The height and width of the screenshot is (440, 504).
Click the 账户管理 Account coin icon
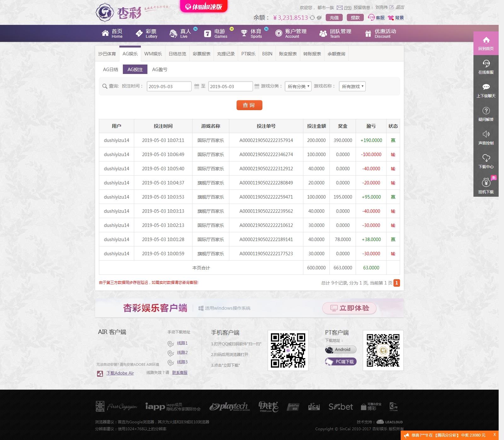[x=279, y=33]
